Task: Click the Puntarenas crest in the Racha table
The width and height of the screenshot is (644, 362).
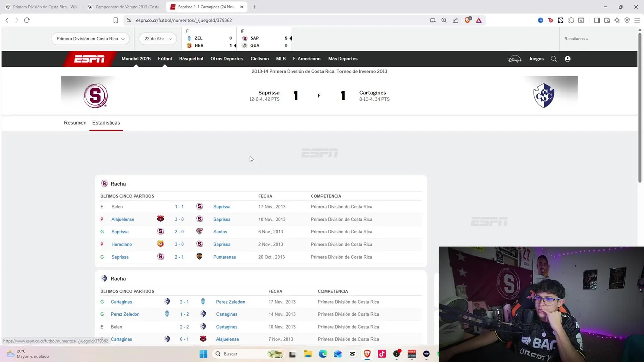Action: coord(199,257)
